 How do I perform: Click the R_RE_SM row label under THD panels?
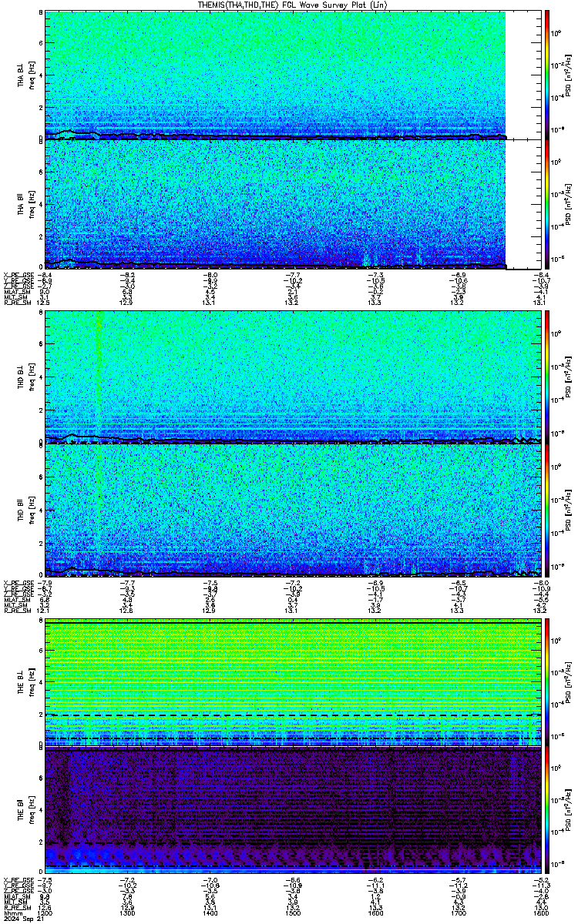[17, 610]
